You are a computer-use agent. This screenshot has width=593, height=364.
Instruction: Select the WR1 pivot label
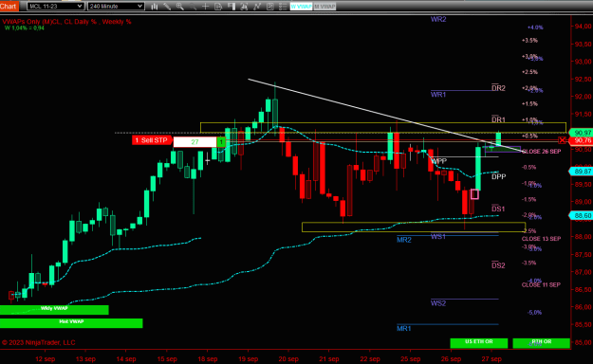coord(438,95)
